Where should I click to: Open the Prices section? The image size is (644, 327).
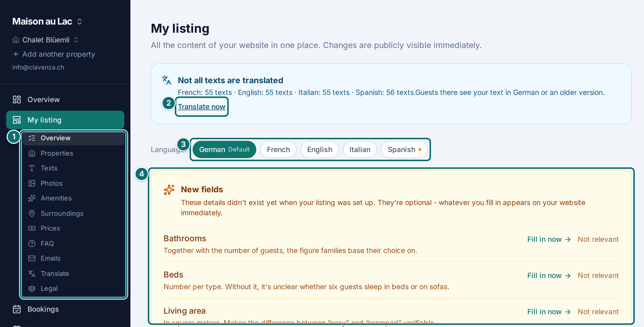pos(74,228)
